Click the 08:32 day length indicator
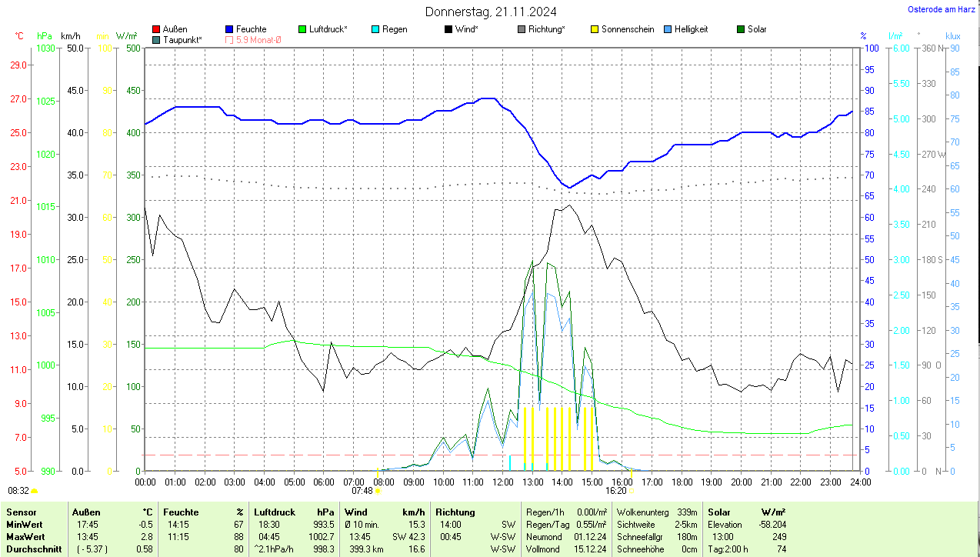980x557 pixels. pos(19,490)
